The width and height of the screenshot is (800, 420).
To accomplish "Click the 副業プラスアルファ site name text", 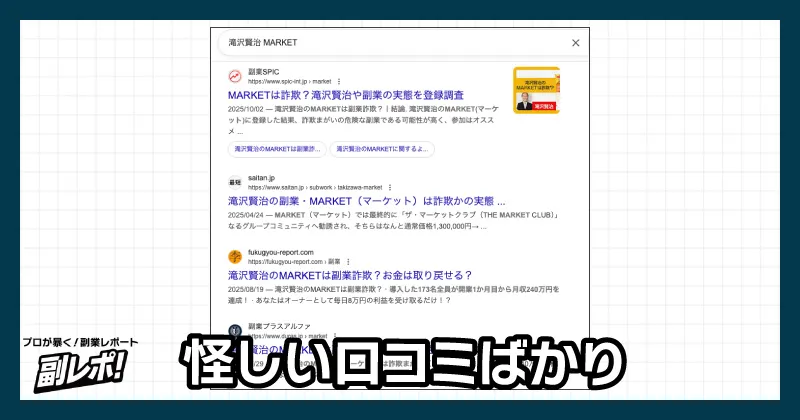I will [279, 326].
